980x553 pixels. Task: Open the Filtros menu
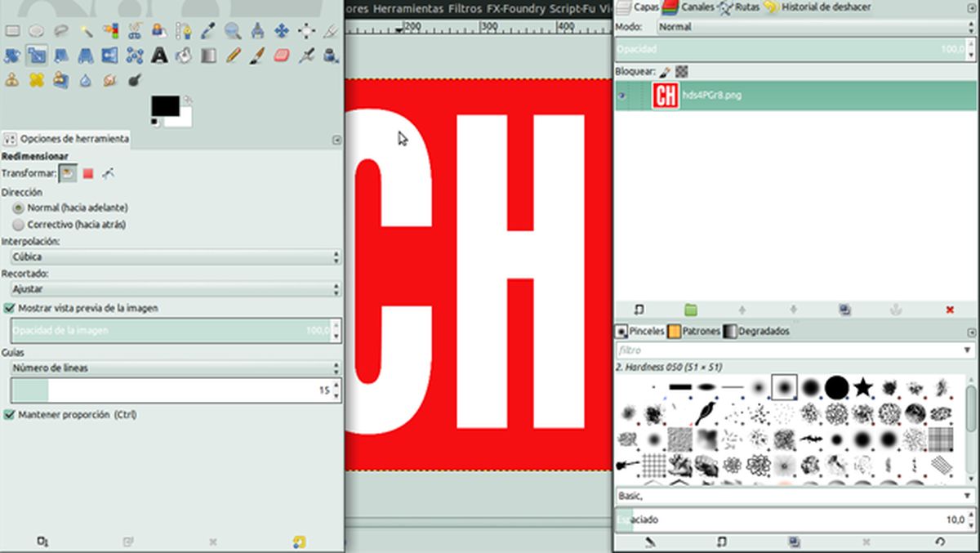(465, 8)
